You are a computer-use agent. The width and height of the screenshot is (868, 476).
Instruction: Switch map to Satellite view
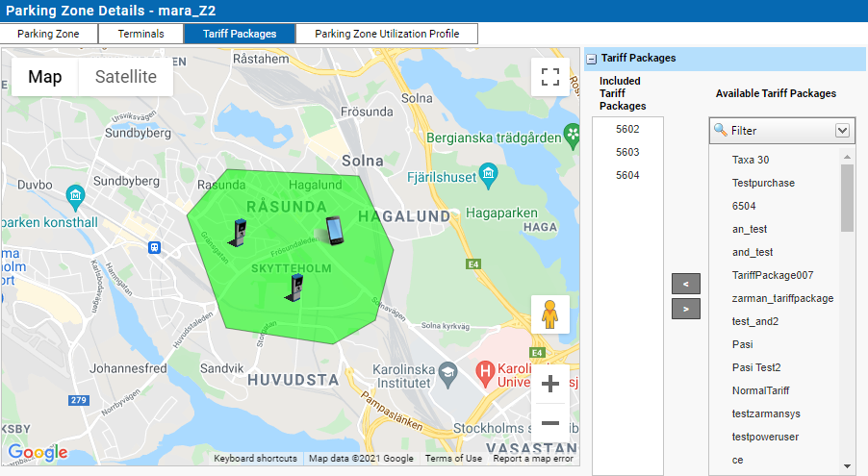[126, 77]
